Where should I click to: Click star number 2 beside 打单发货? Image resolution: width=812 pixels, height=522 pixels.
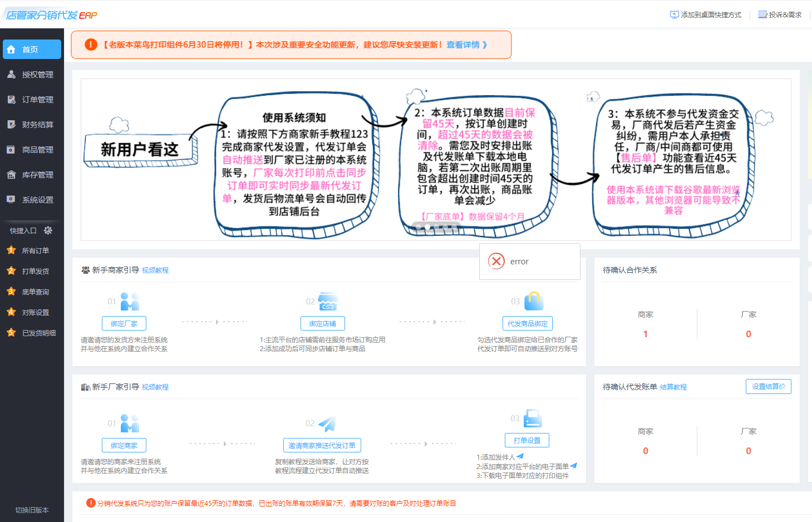pyautogui.click(x=11, y=271)
